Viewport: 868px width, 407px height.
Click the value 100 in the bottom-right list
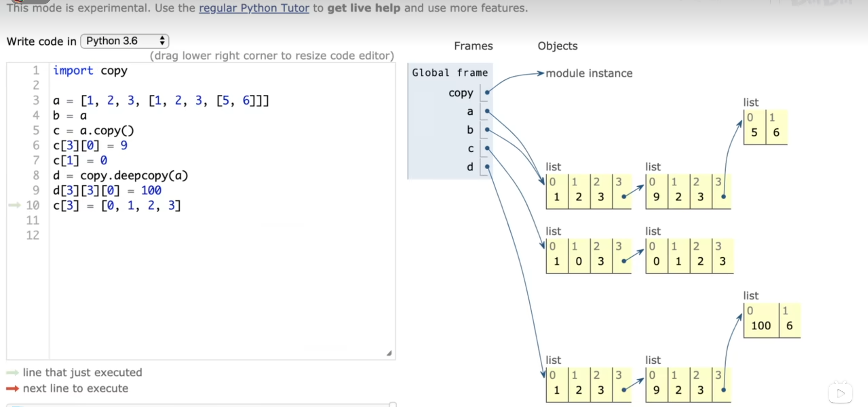coord(761,326)
